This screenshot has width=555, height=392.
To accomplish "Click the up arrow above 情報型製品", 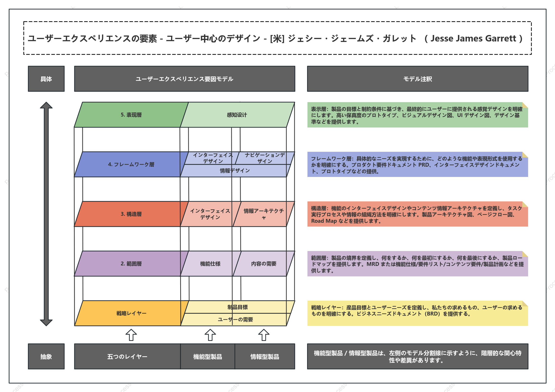I will coord(264,335).
